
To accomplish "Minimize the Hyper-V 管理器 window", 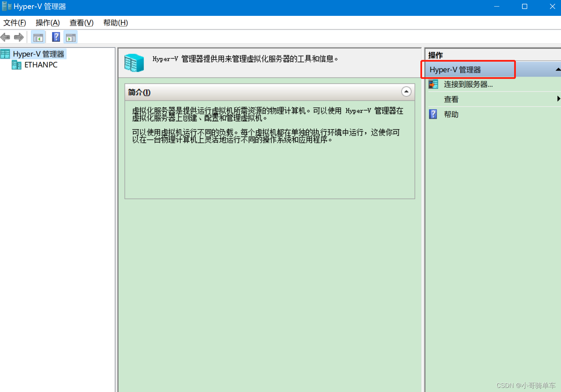I will tap(497, 7).
